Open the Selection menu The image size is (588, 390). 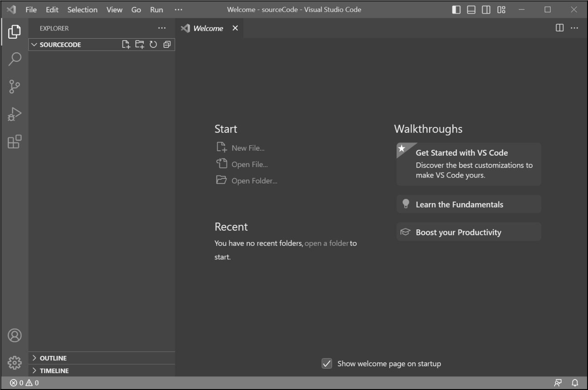tap(82, 10)
